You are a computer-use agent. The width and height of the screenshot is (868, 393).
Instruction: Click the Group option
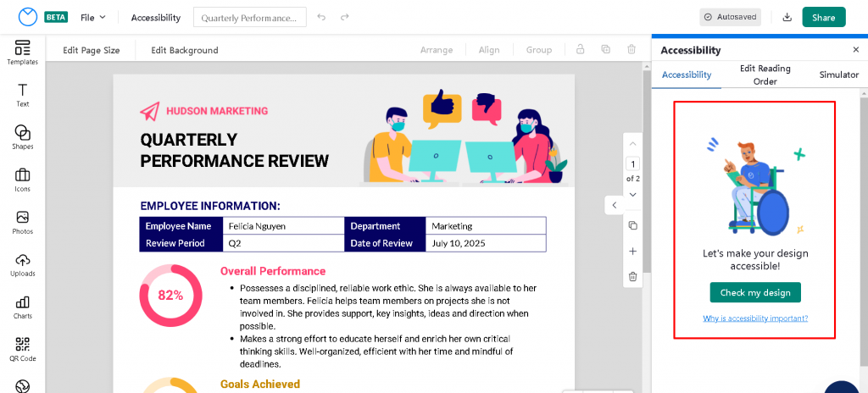pyautogui.click(x=538, y=50)
